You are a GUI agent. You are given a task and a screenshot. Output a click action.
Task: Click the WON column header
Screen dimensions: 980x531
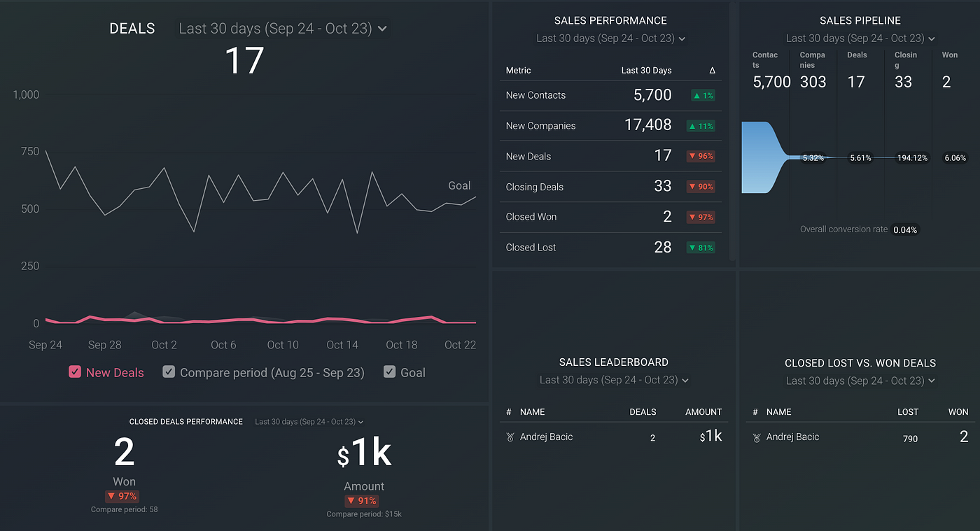point(958,412)
